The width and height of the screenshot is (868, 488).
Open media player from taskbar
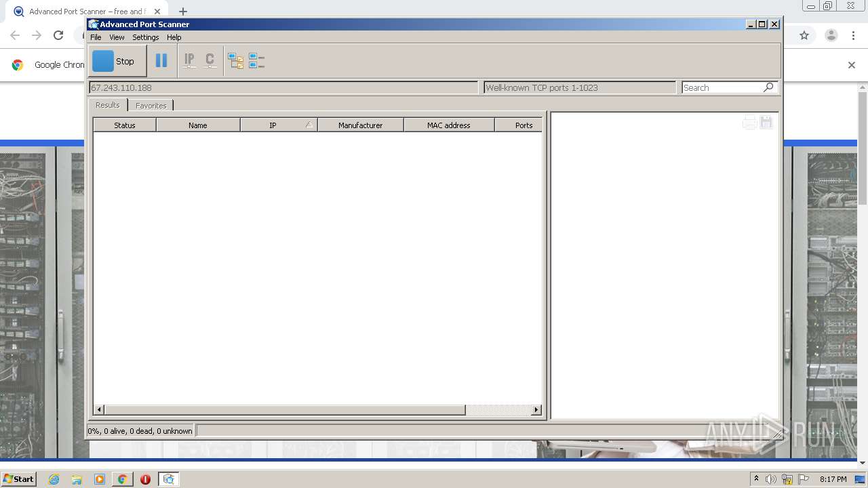(x=100, y=479)
